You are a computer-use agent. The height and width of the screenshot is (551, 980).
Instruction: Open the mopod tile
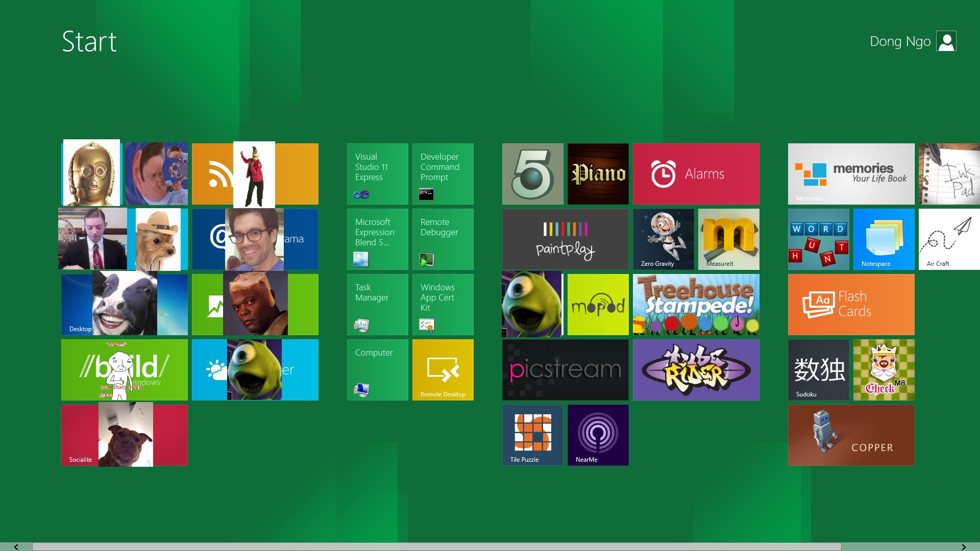tap(598, 305)
